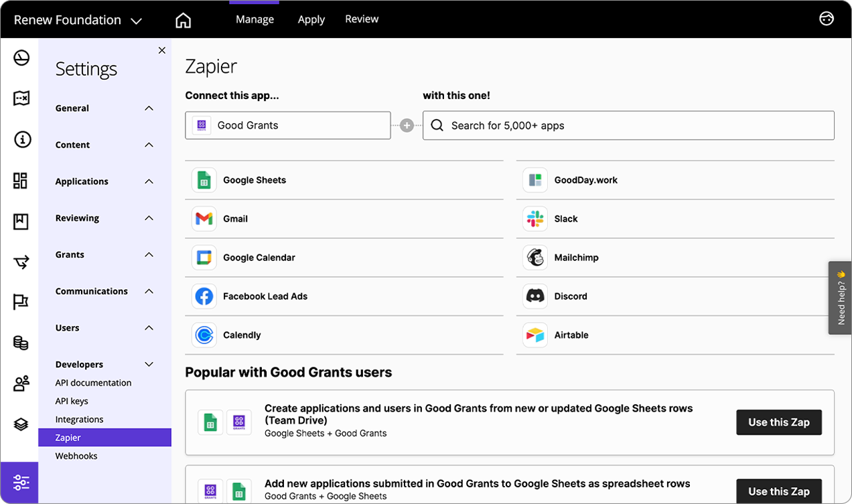Screen dimensions: 852x504
Task: Switch to the Apply tab
Action: [x=311, y=19]
